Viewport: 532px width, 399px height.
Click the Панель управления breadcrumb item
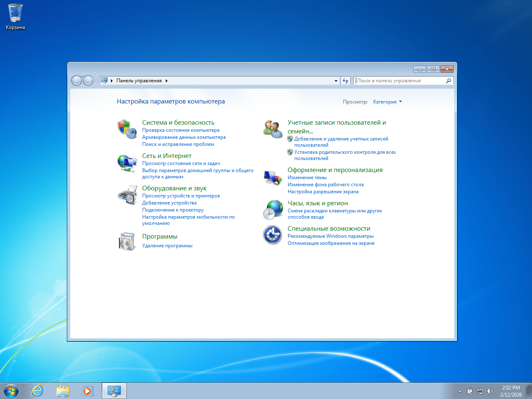coord(139,81)
